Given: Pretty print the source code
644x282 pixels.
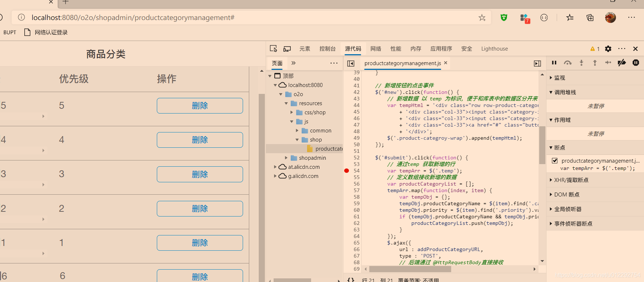Looking at the screenshot, I should [351, 280].
